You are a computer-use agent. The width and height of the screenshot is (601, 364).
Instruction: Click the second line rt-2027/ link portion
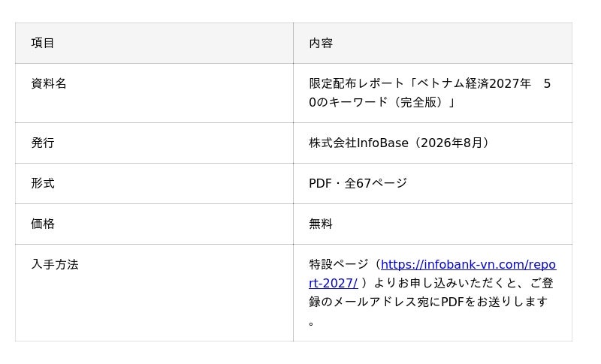[334, 283]
